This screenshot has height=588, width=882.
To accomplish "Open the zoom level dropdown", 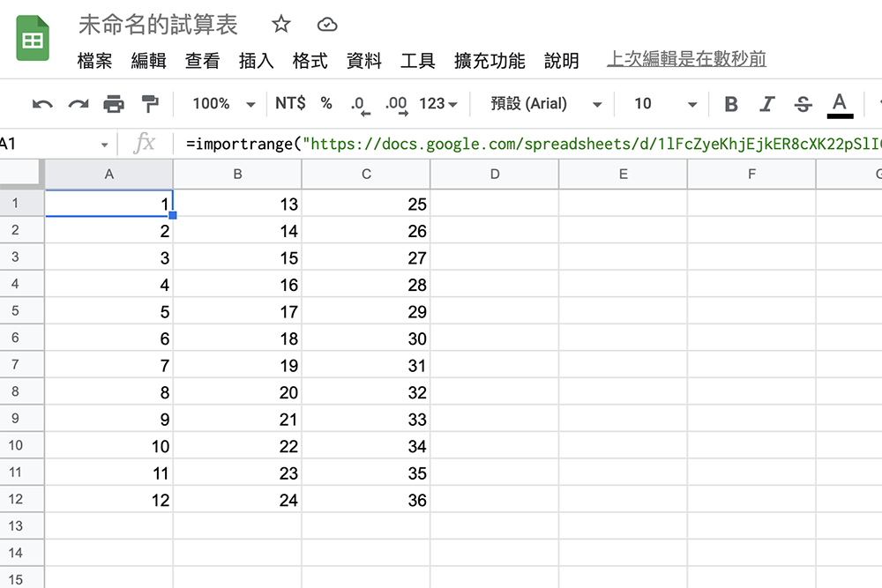I will click(220, 103).
